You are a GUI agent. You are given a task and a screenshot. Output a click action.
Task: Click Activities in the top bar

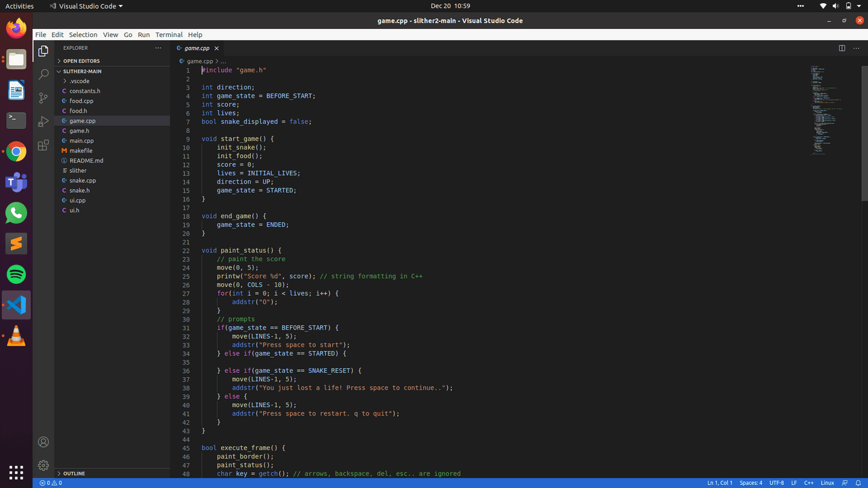pyautogui.click(x=19, y=6)
